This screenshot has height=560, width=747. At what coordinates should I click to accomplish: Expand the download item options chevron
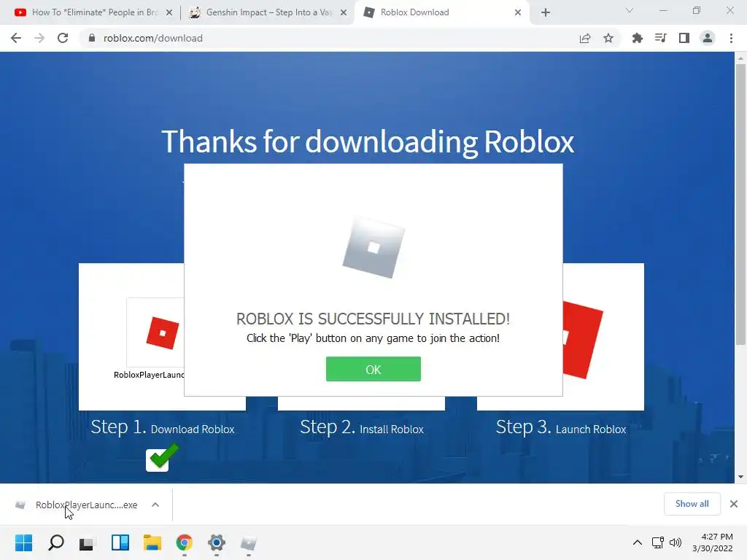[155, 505]
